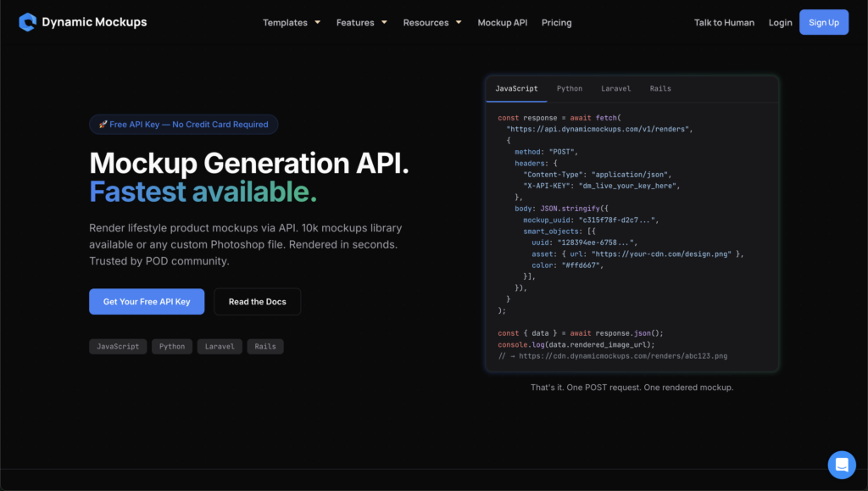Viewport: 868px width, 491px height.
Task: Select the Rails tag below the hero buttons
Action: 265,347
